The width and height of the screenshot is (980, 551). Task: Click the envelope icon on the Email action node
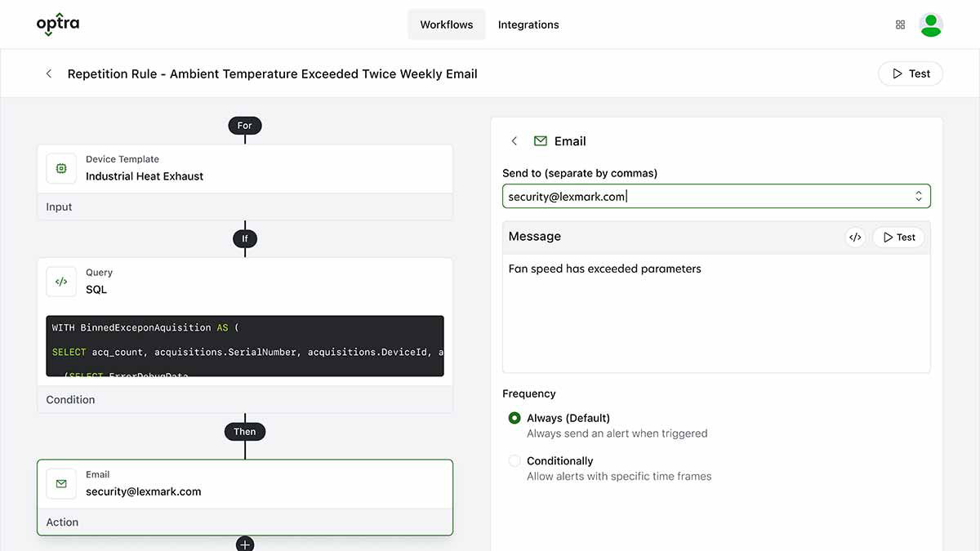[x=61, y=483]
